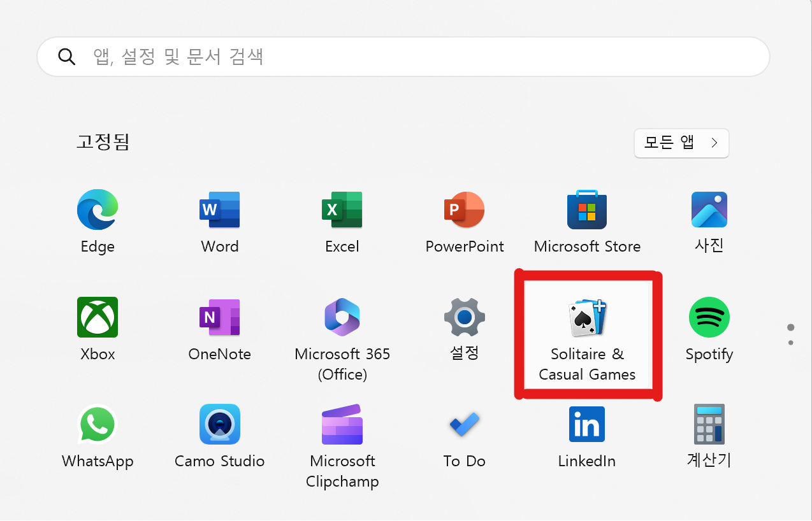Open the Excel app
The height and width of the screenshot is (521, 812).
(x=342, y=222)
